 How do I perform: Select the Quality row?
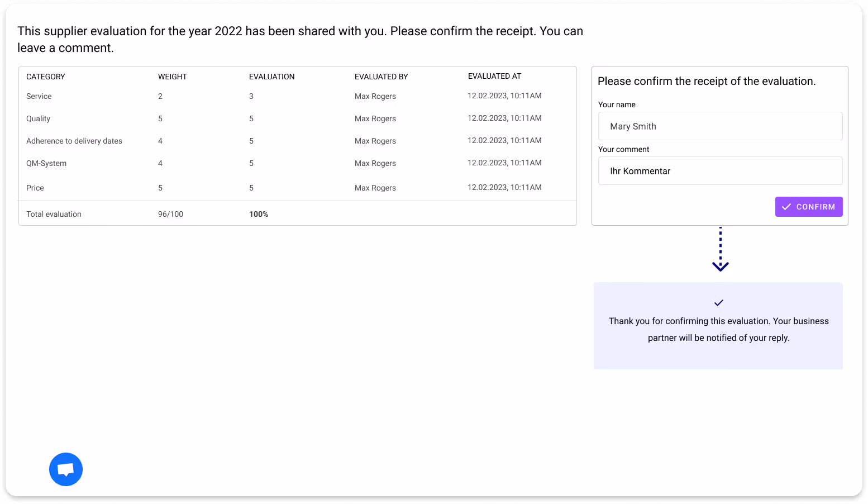pyautogui.click(x=298, y=118)
